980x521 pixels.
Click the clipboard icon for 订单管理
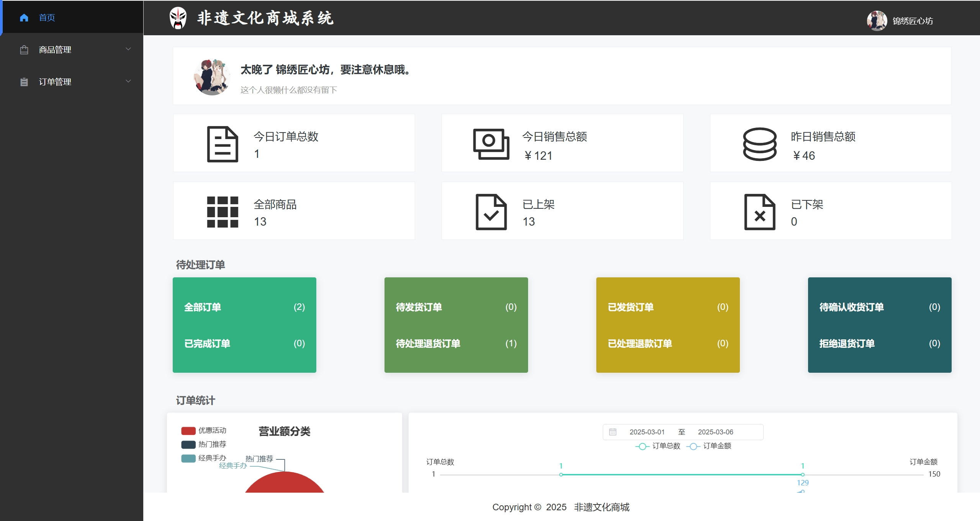(24, 82)
